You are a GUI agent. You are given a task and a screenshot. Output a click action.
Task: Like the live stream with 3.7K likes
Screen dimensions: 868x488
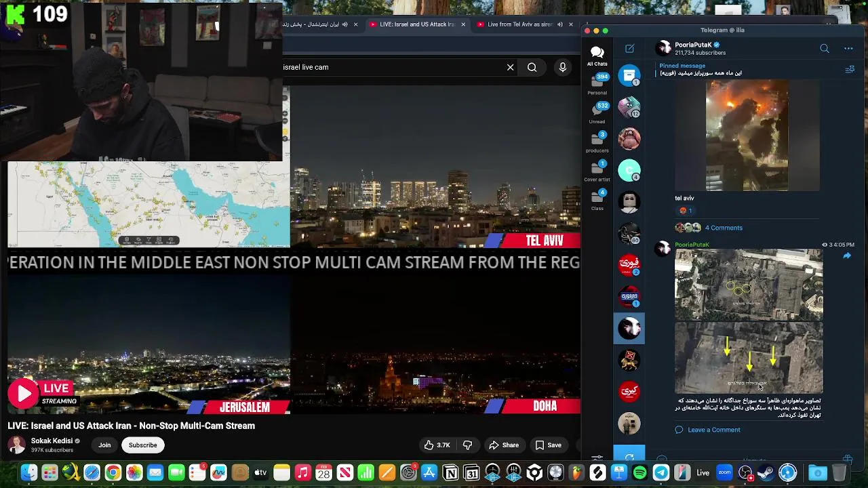coord(437,445)
